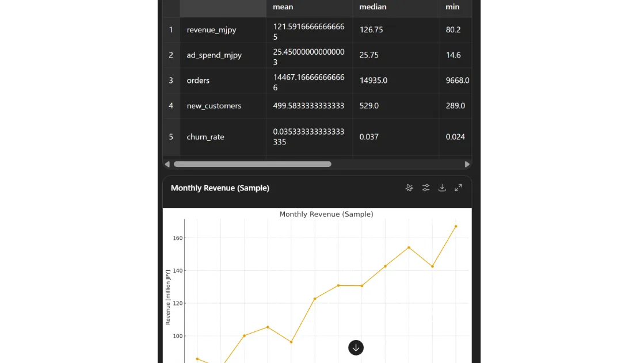Viewport: 644px width, 363px height.
Task: Click the orders row label
Action: click(198, 81)
